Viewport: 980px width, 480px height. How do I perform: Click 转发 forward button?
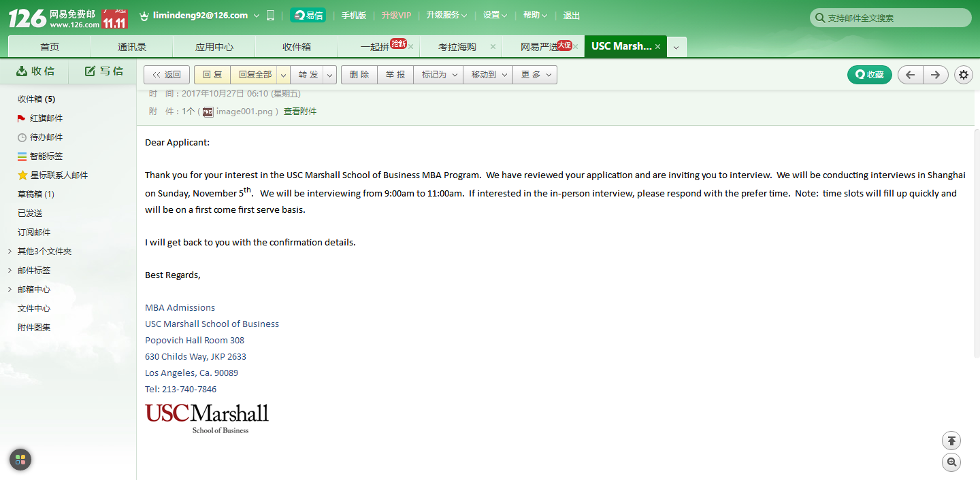(x=308, y=75)
